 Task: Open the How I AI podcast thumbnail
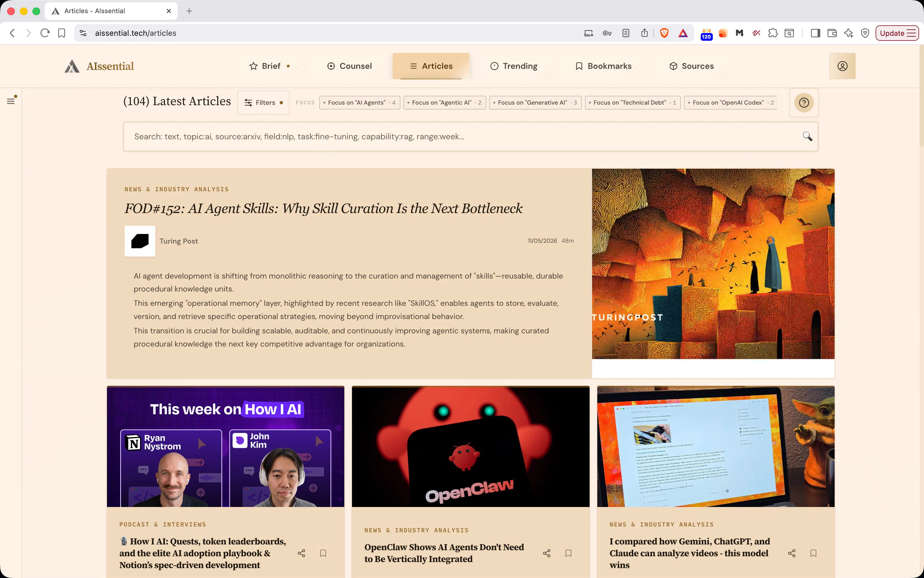[x=226, y=446]
